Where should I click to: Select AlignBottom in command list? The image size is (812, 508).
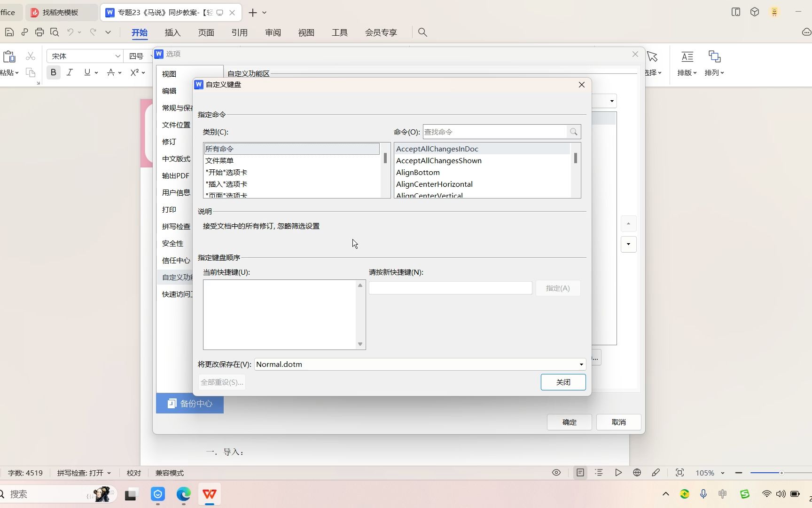point(483,173)
